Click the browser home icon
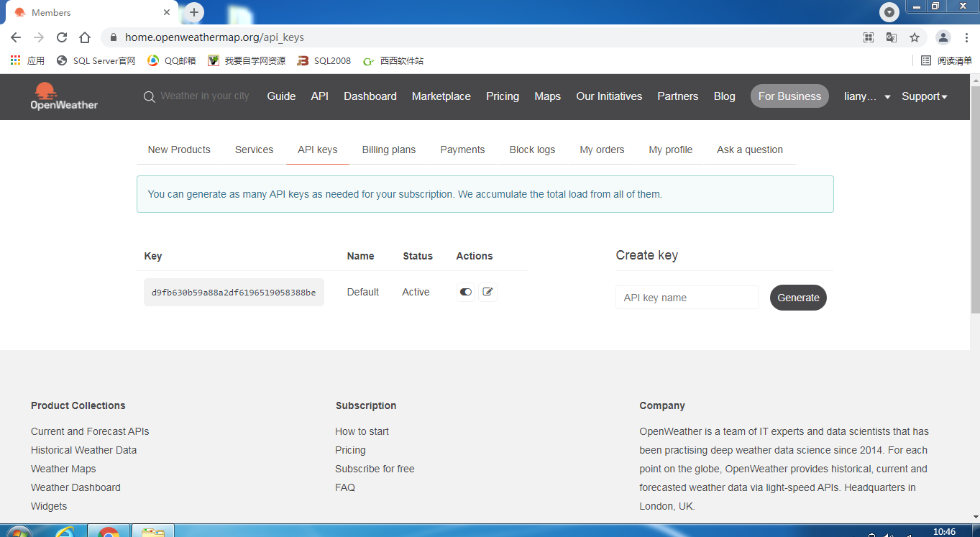This screenshot has height=537, width=980. pos(85,37)
